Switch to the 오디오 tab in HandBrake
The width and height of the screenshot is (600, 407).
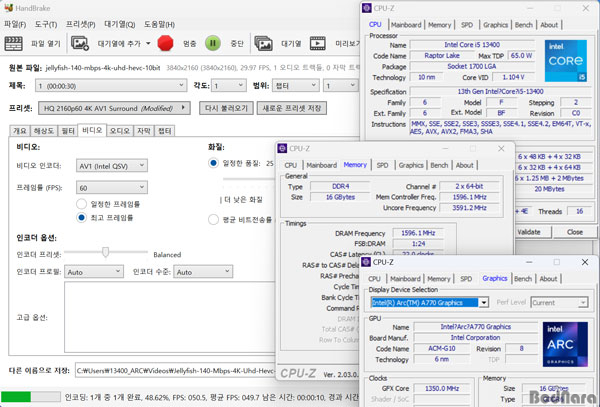[x=120, y=131]
